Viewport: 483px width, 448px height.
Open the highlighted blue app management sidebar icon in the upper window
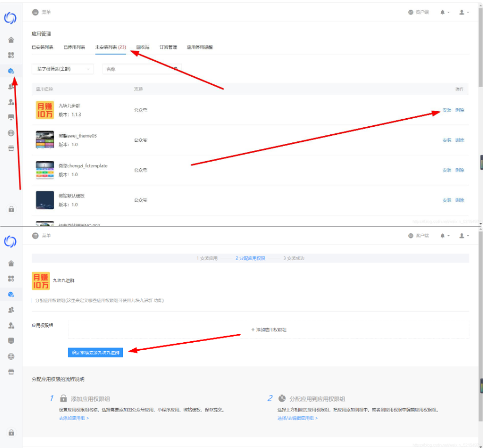[11, 71]
